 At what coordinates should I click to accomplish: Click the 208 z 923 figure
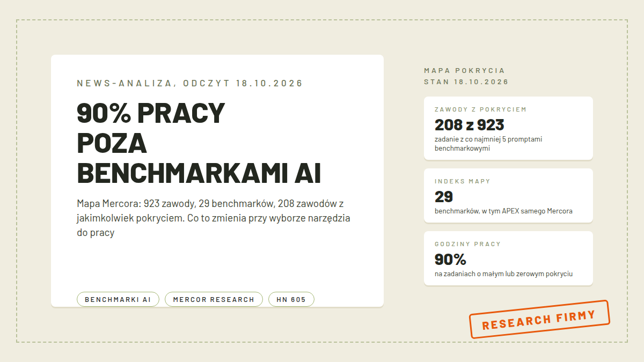coord(470,124)
